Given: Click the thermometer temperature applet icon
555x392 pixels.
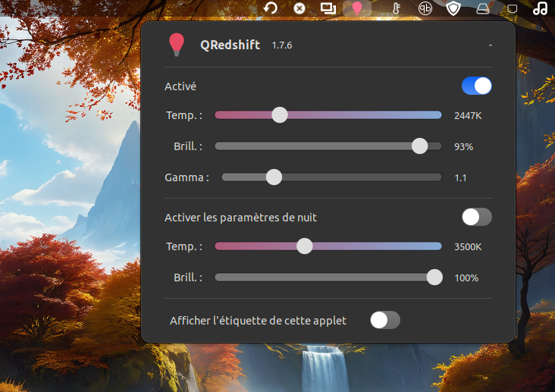Looking at the screenshot, I should [x=395, y=8].
